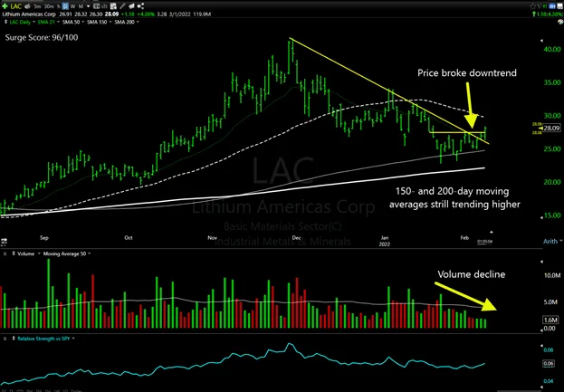
Task: Click the news envelope icon
Action: pyautogui.click(x=131, y=6)
